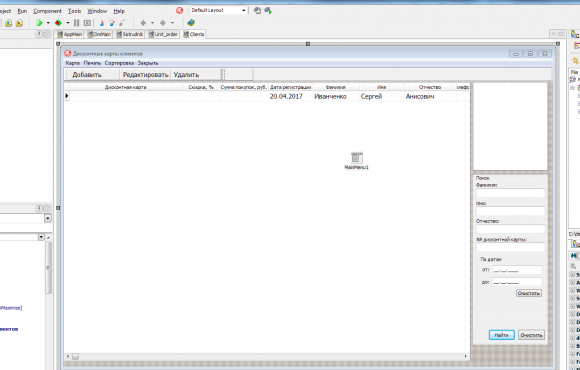Click the Редактировать button

tap(145, 74)
